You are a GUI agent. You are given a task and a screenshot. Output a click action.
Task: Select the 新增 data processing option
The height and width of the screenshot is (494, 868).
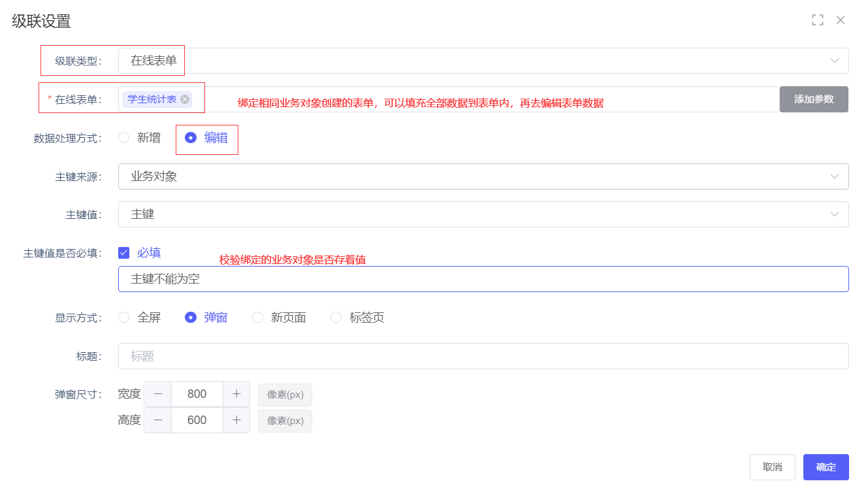pyautogui.click(x=124, y=138)
